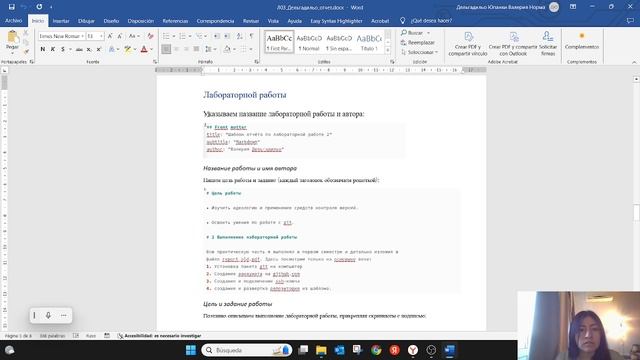Toggle left alignment button

[166, 49]
